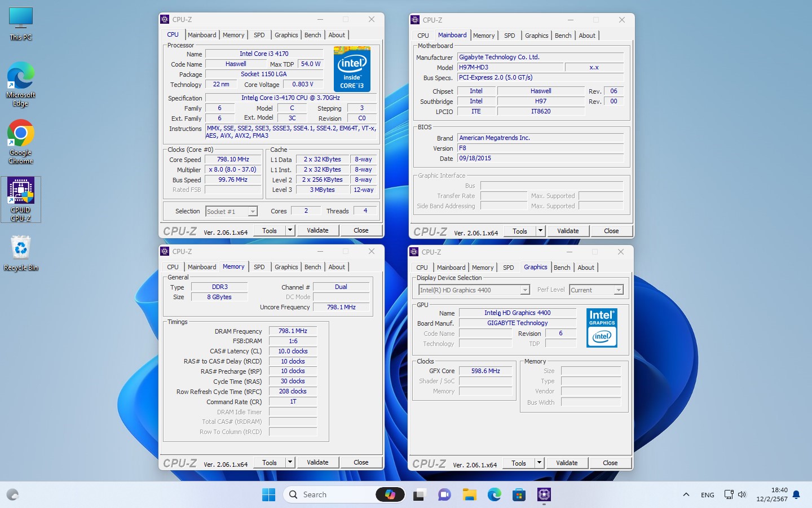Open Bench tab in Mainboard window

(x=563, y=36)
